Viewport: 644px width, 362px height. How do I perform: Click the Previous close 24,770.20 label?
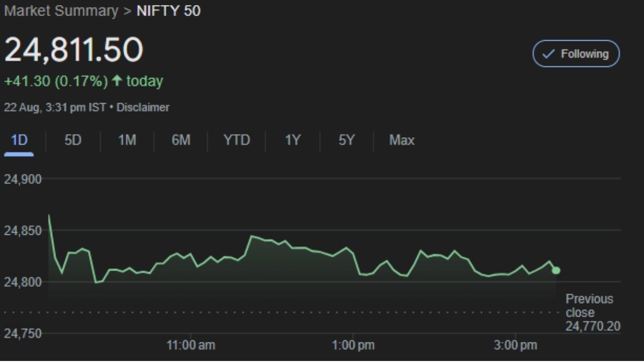coord(593,313)
